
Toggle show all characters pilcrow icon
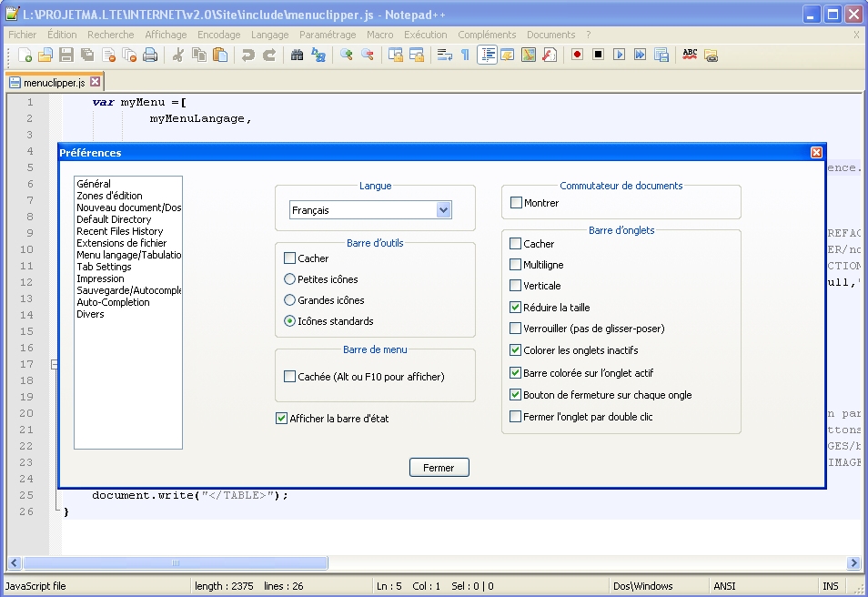pos(465,56)
